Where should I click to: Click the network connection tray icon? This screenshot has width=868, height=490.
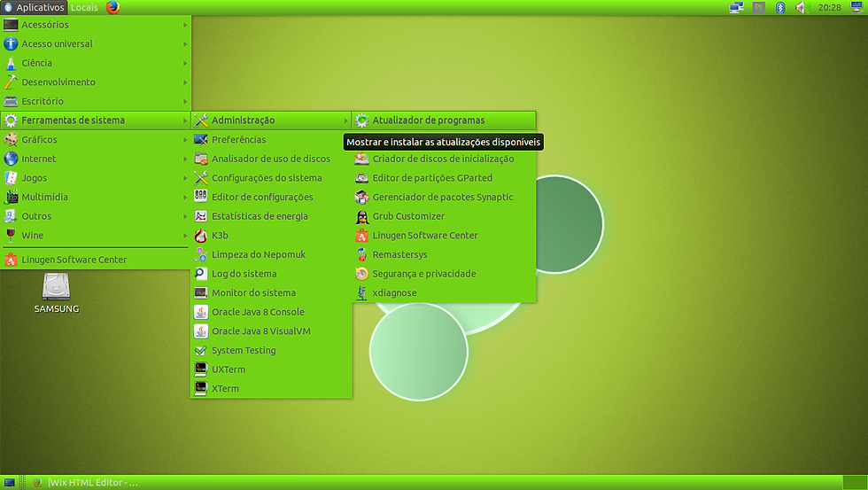click(736, 7)
